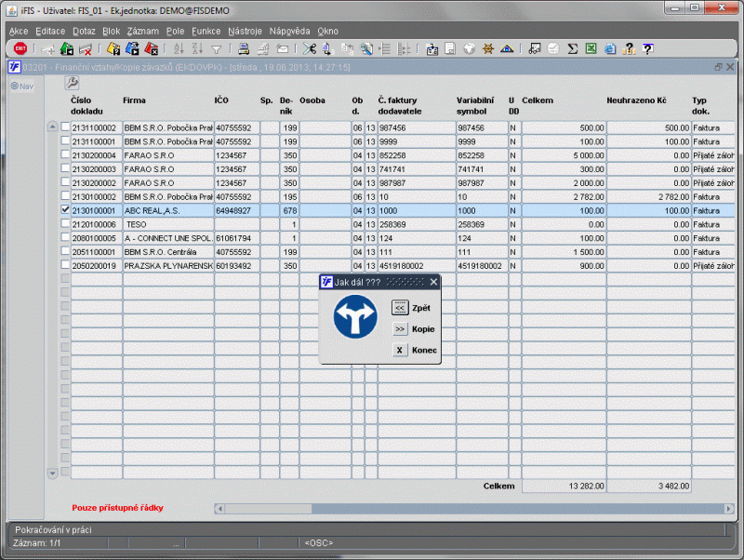This screenshot has width=744, height=560.
Task: Click the question mark help icon
Action: pos(647,48)
